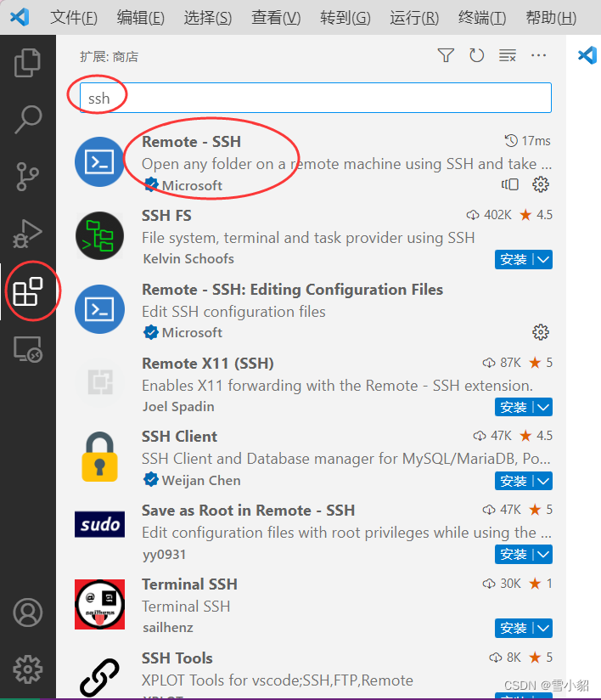Image resolution: width=601 pixels, height=700 pixels.
Task: Click the VS Code logo in title bar
Action: click(x=20, y=17)
